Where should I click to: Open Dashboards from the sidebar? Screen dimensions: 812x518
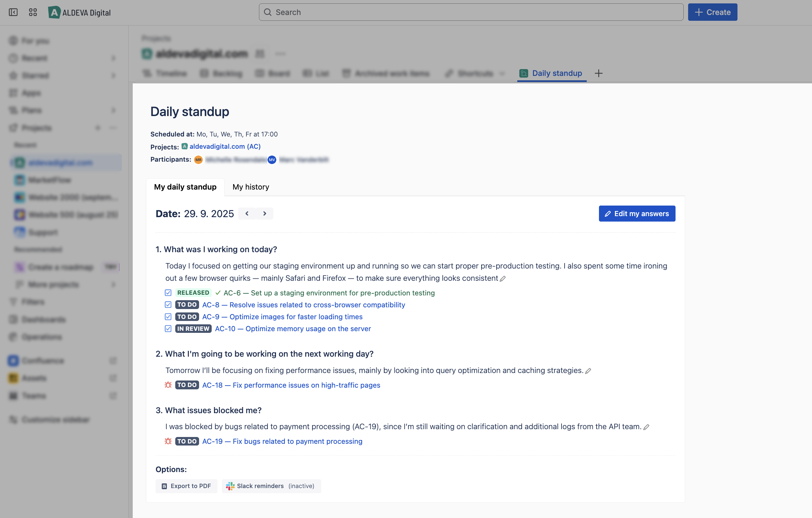(43, 319)
